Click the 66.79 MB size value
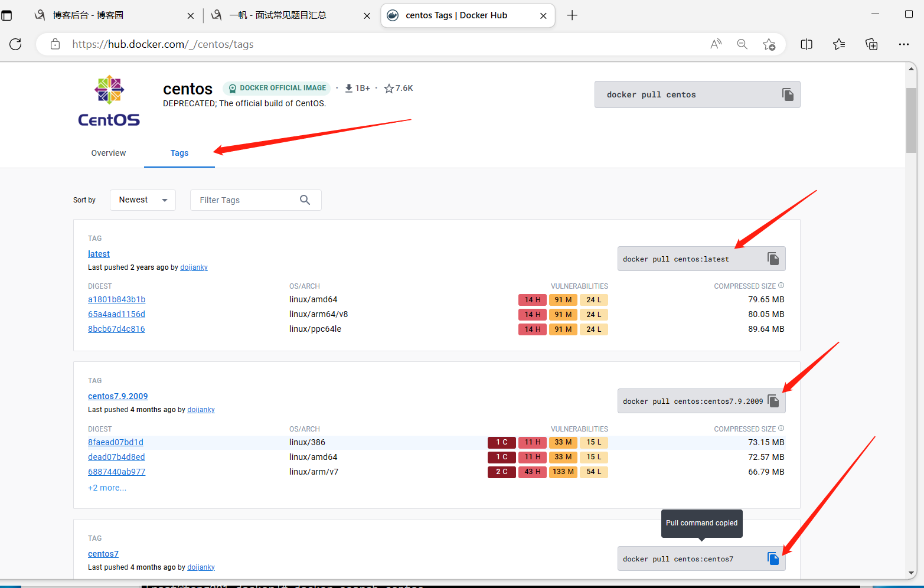 point(766,472)
